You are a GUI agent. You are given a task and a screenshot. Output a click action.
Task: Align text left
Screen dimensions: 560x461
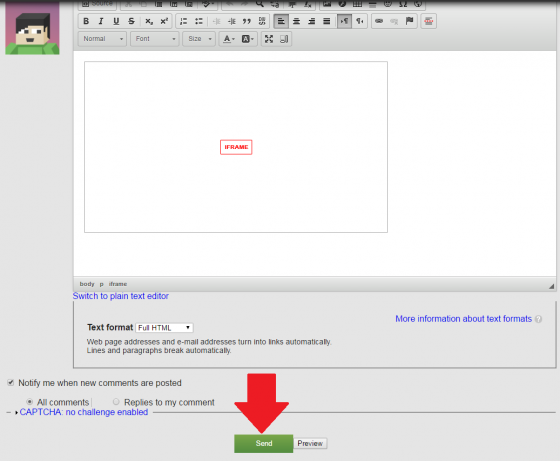click(281, 21)
